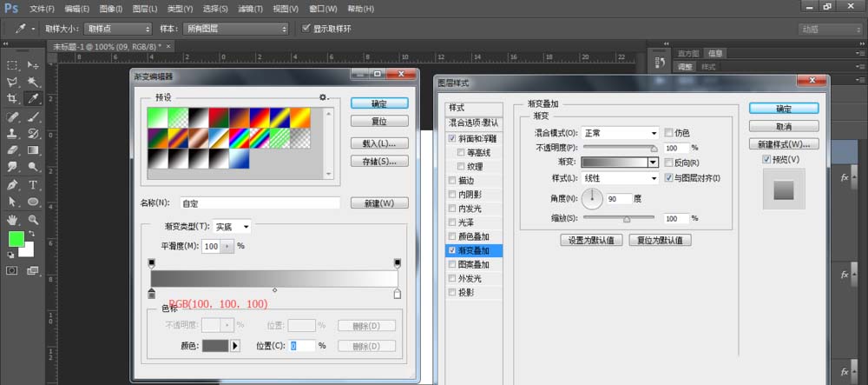The image size is (868, 385).
Task: Click 载入(L)... in gradient editor
Action: pos(379,143)
